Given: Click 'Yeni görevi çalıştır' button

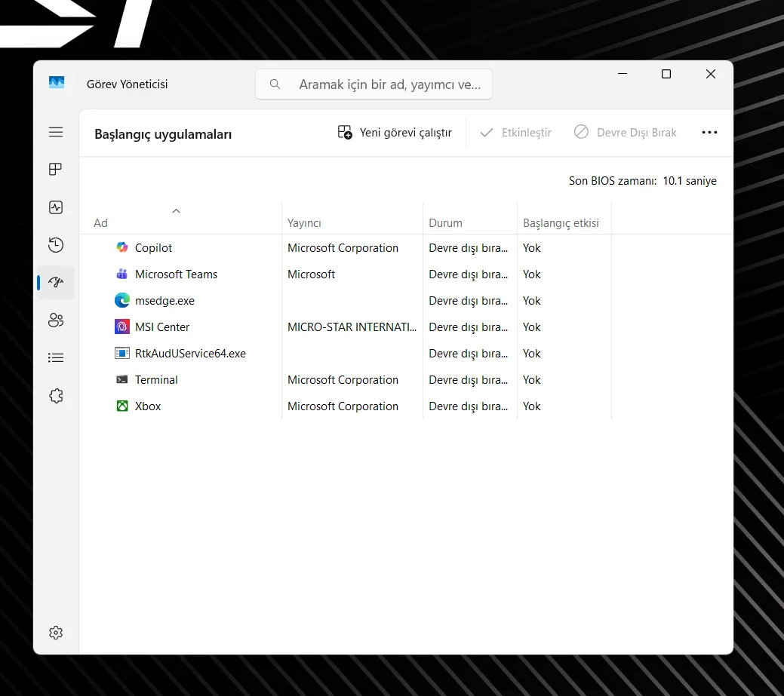Looking at the screenshot, I should [x=395, y=133].
